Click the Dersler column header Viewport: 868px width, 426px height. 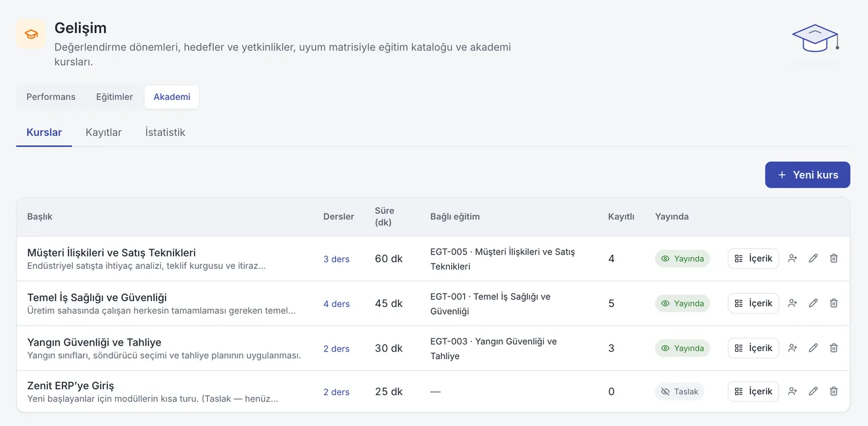tap(339, 216)
